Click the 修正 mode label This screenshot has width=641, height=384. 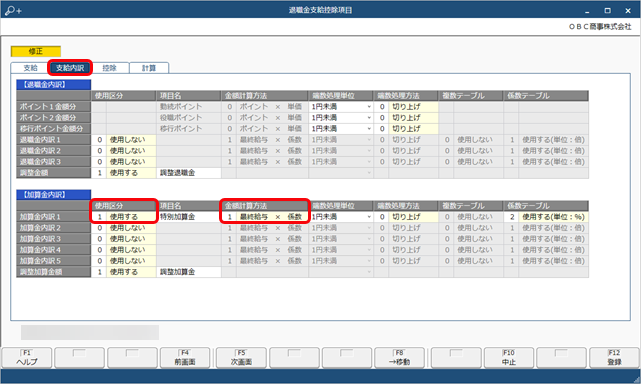point(36,51)
